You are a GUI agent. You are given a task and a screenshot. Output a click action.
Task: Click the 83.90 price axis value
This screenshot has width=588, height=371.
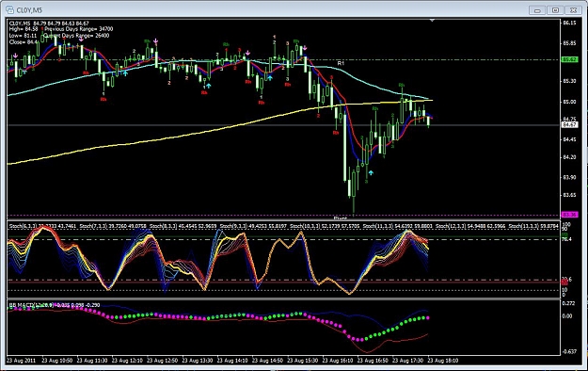click(x=569, y=177)
